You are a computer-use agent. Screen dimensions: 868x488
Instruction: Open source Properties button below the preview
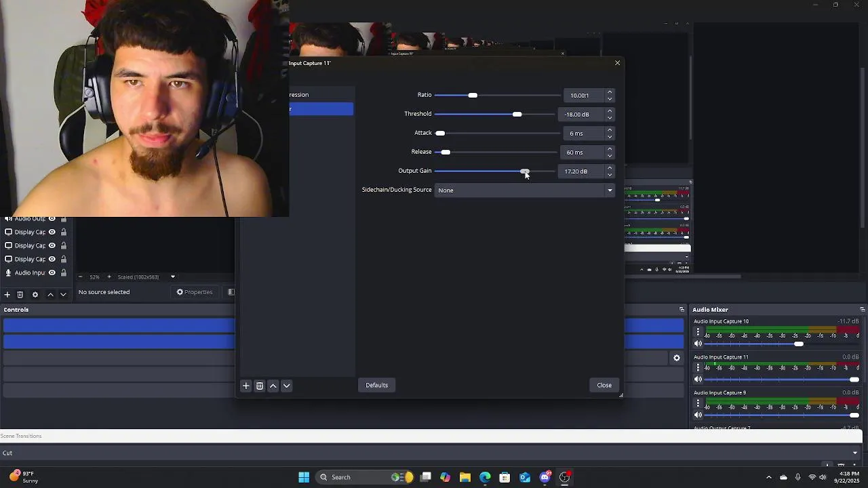coord(195,292)
